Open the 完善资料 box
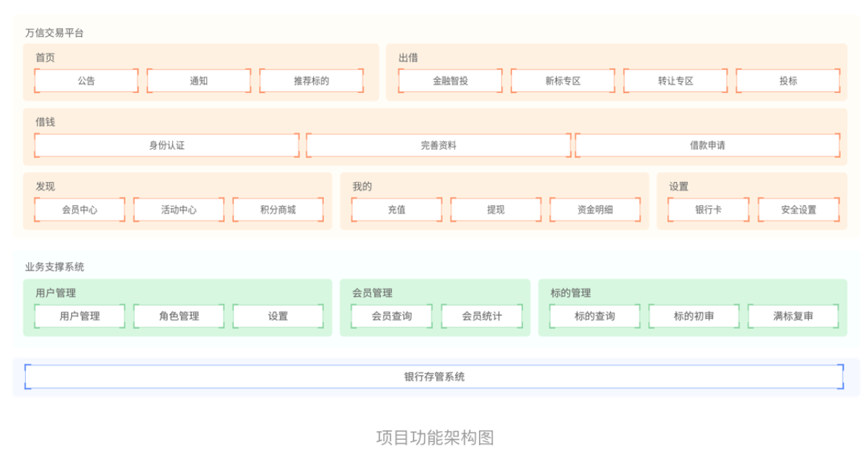This screenshot has height=457, width=868. pyautogui.click(x=439, y=145)
